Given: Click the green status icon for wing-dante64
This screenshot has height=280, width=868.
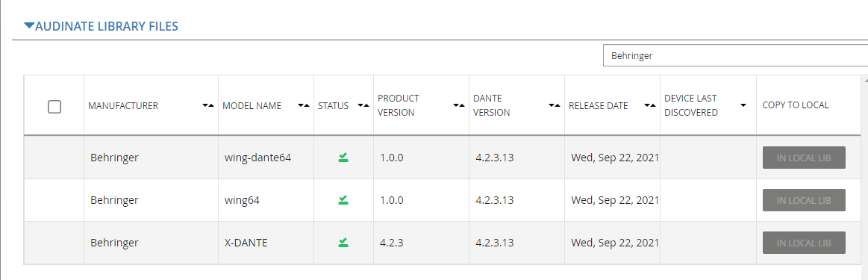Looking at the screenshot, I should tap(343, 158).
